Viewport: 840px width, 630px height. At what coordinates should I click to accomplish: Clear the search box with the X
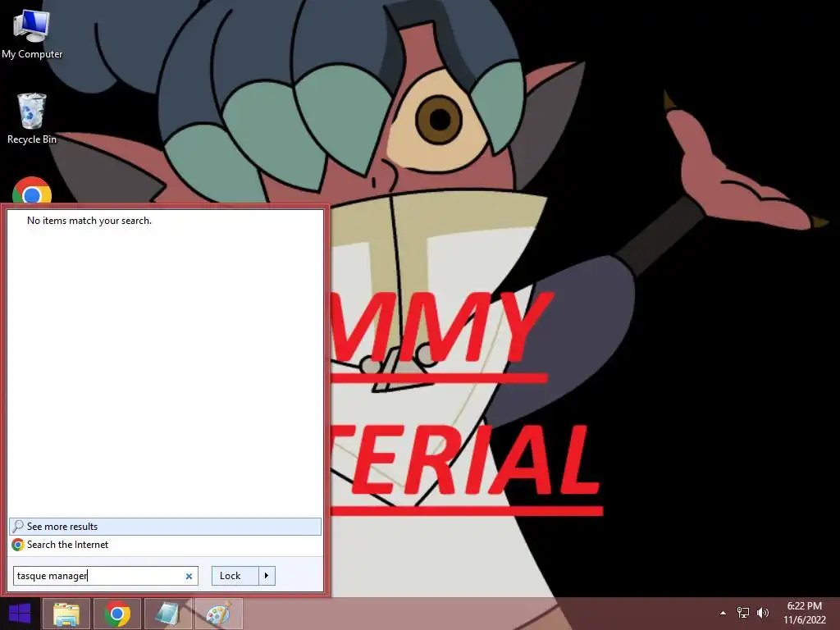(x=189, y=577)
